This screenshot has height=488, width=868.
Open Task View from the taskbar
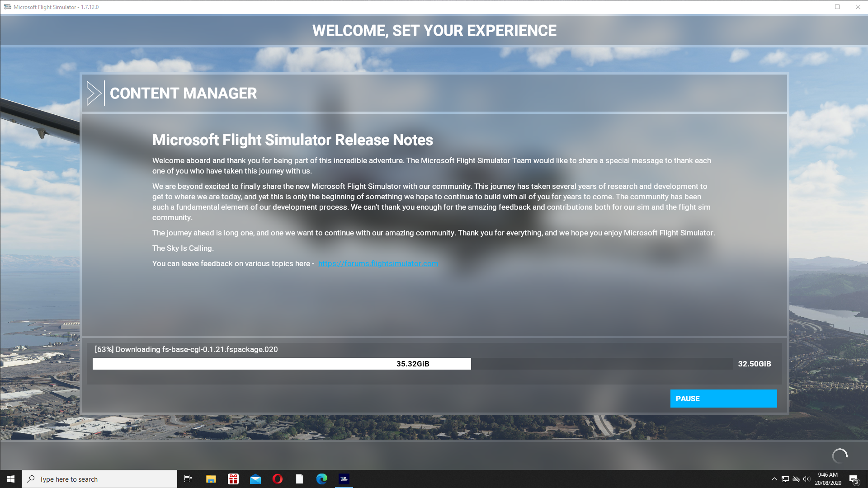point(188,479)
